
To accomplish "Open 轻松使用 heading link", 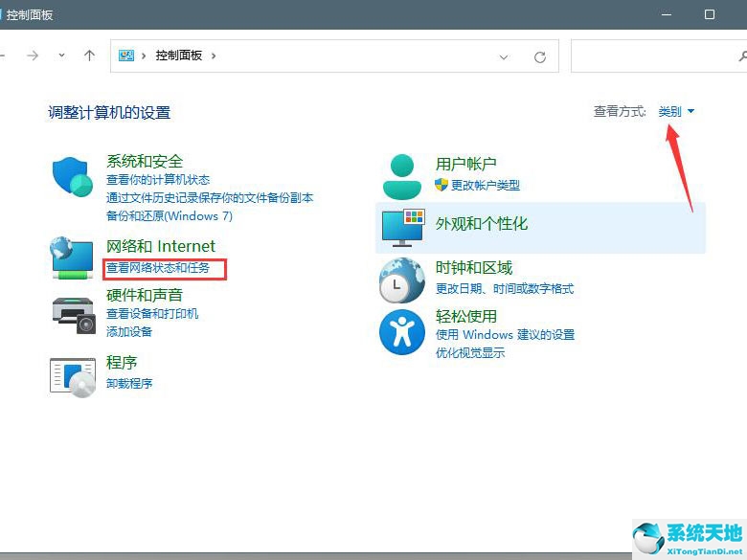I will point(466,316).
